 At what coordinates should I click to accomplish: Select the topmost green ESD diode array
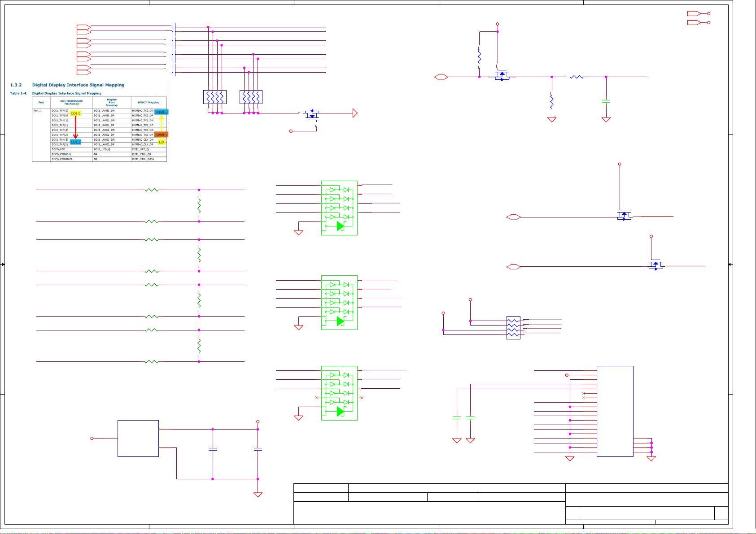click(x=339, y=208)
